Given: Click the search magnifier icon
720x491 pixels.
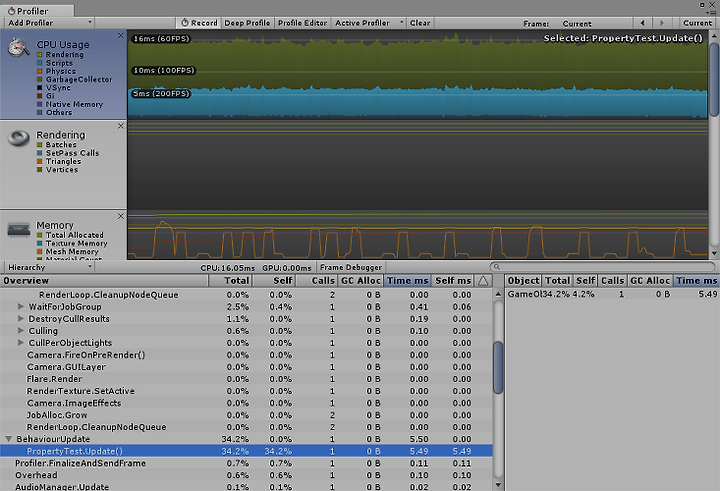Looking at the screenshot, I should click(x=496, y=266).
